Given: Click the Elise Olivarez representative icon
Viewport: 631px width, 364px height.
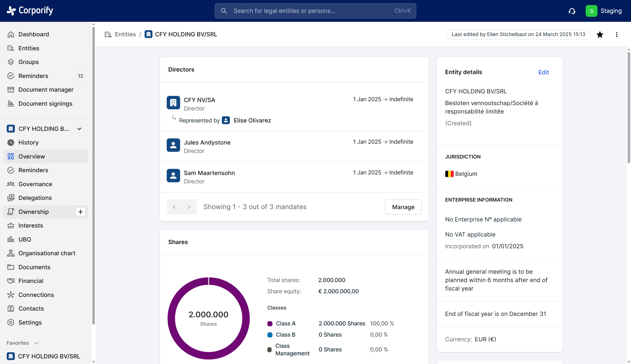Looking at the screenshot, I should (x=226, y=120).
